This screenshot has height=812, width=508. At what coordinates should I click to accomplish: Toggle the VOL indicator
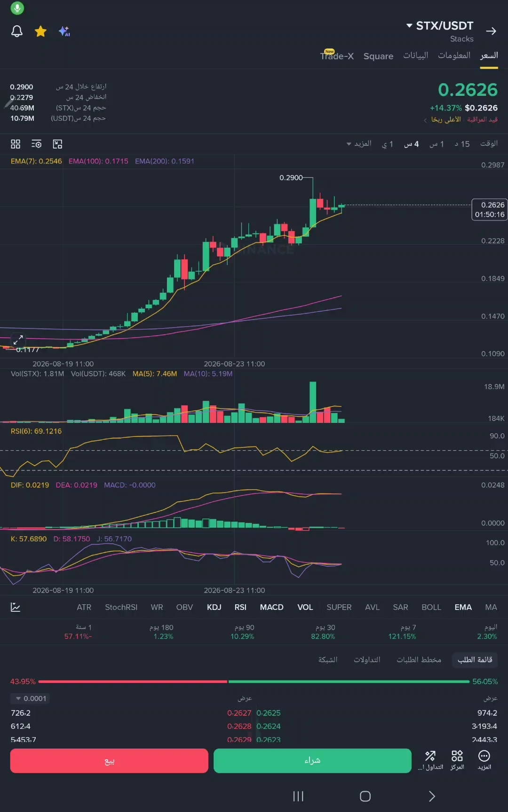point(305,607)
